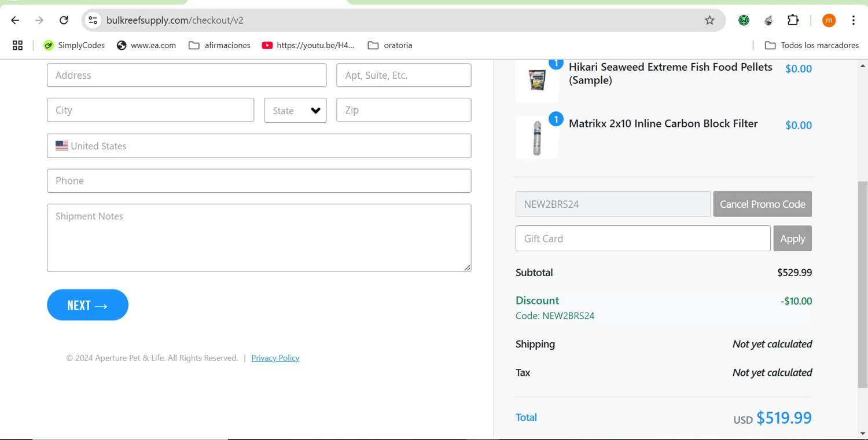Reload the checkout page
868x440 pixels.
[x=64, y=20]
